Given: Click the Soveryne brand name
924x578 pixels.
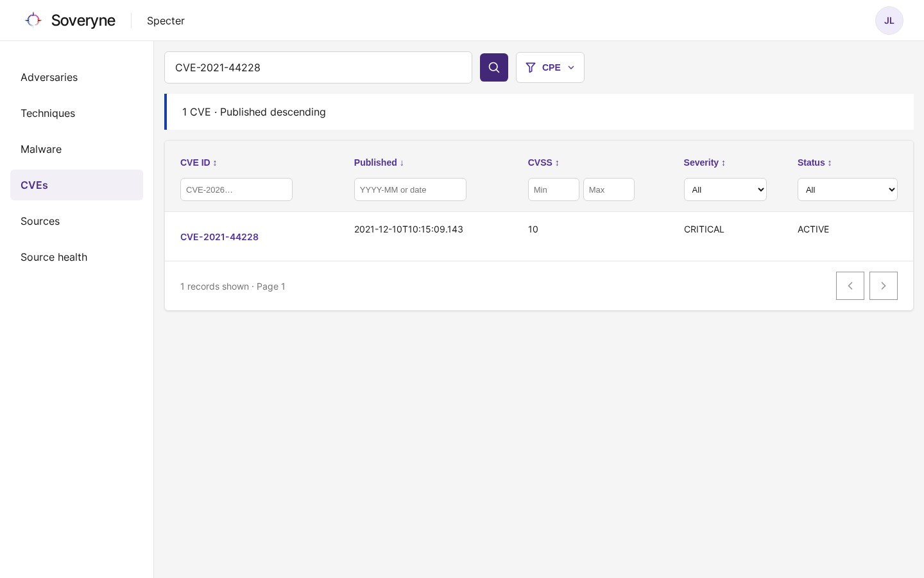Looking at the screenshot, I should (x=83, y=21).
